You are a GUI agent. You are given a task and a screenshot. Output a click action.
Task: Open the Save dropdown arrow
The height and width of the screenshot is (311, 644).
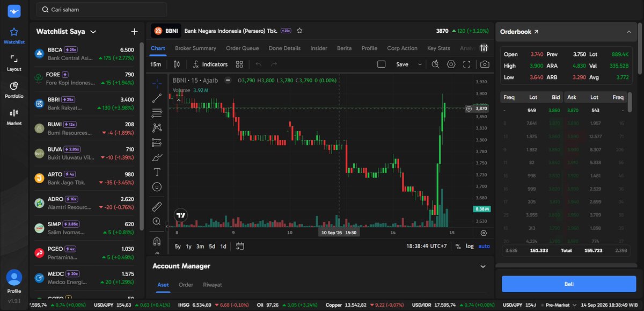pos(419,64)
